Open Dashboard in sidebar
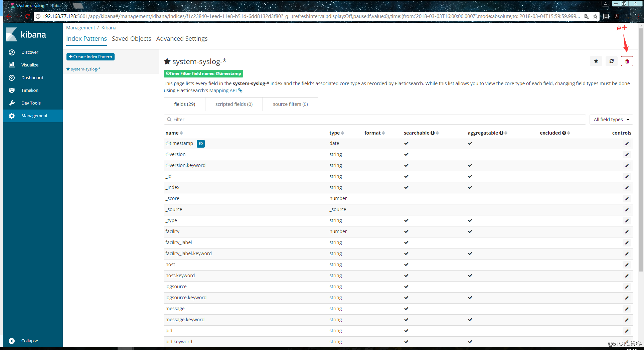 click(x=33, y=77)
